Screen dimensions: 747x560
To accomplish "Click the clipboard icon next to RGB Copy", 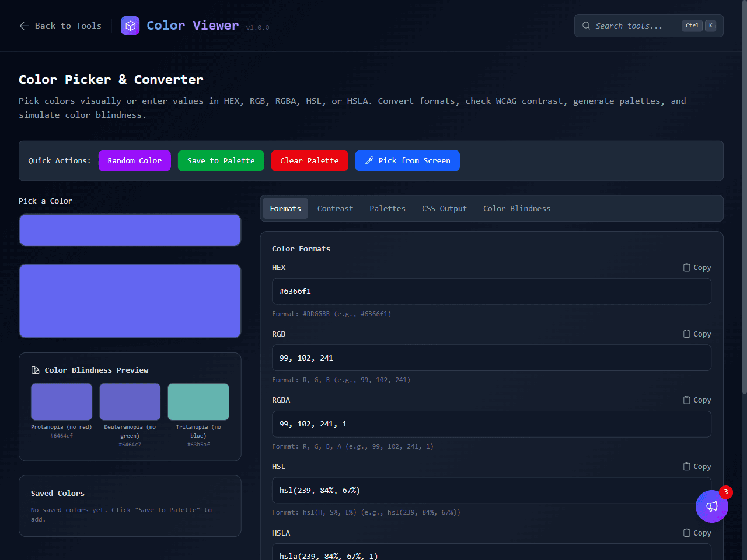I will [x=686, y=334].
